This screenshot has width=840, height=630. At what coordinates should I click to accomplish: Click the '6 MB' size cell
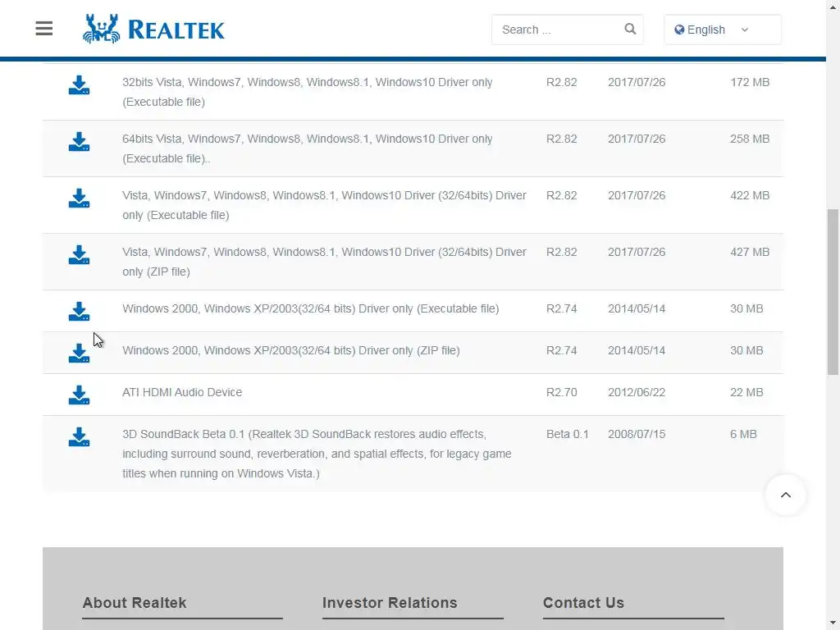pyautogui.click(x=743, y=434)
